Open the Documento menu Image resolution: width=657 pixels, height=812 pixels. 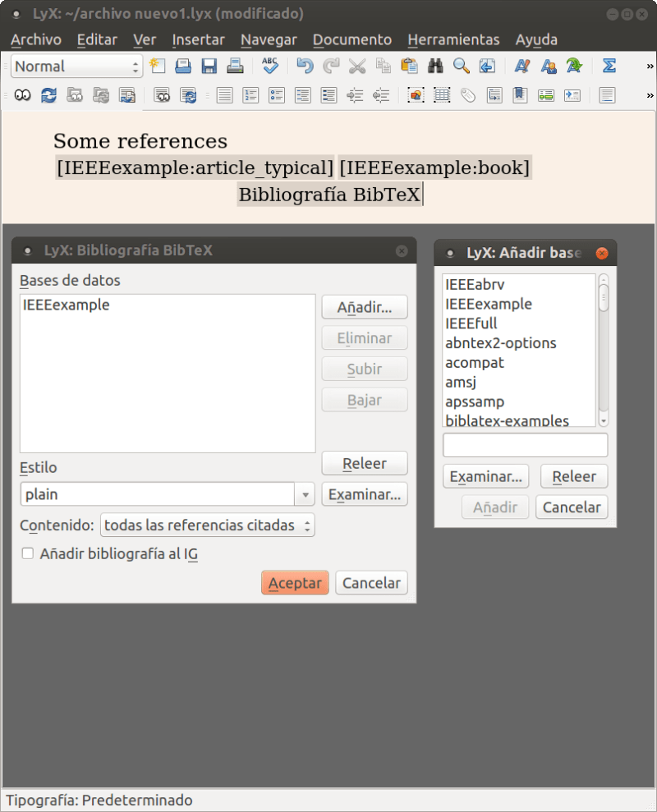[351, 39]
